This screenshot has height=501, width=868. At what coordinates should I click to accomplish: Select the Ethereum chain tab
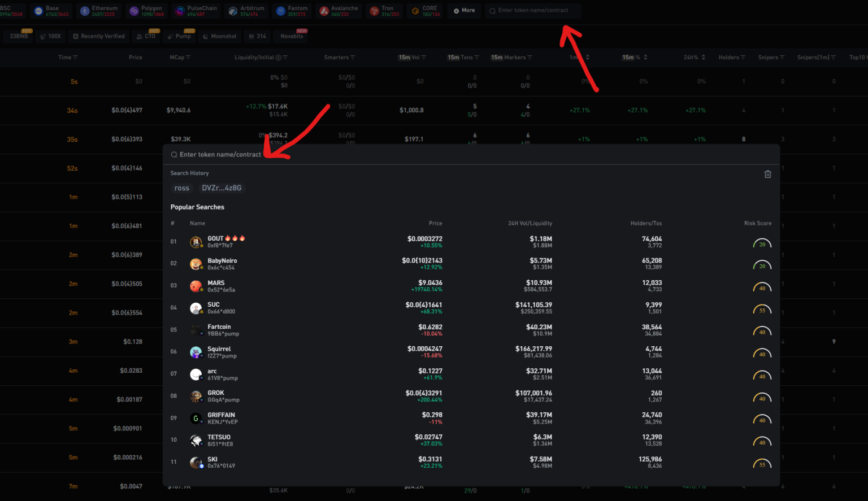(x=99, y=11)
